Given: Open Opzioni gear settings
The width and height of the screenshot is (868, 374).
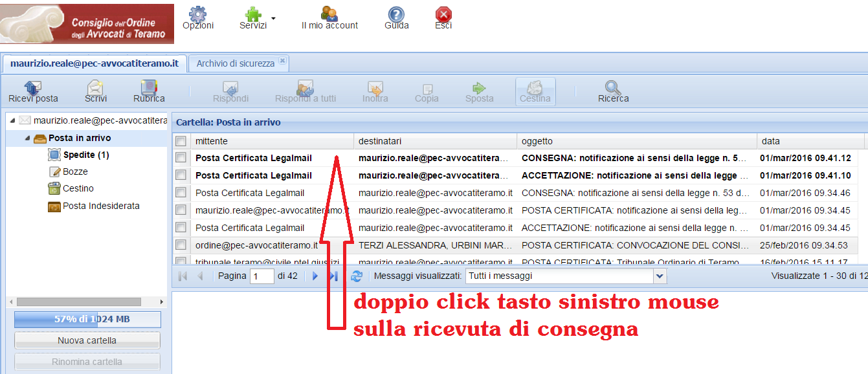Looking at the screenshot, I should click(197, 15).
